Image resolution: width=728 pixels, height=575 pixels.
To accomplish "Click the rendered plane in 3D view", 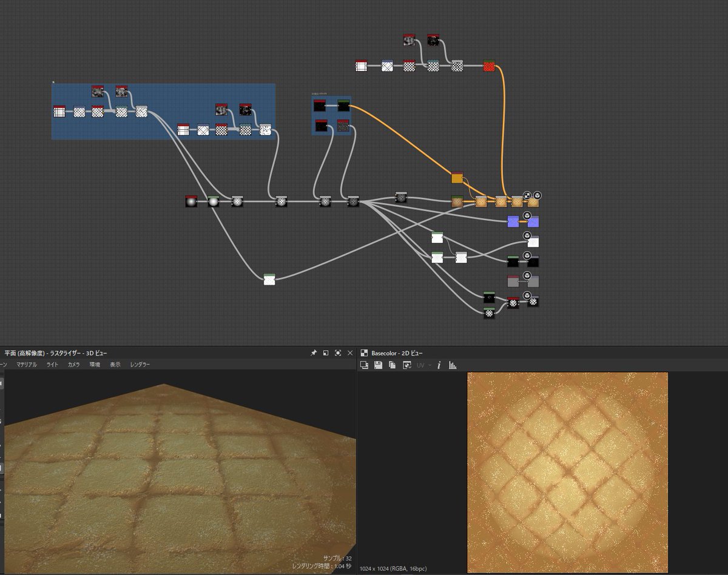I will tap(179, 479).
